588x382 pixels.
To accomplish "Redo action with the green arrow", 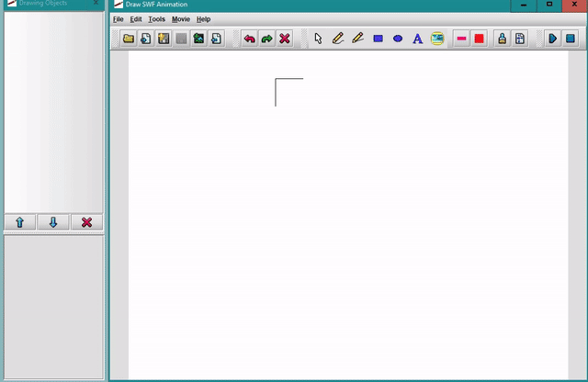I will 267,39.
